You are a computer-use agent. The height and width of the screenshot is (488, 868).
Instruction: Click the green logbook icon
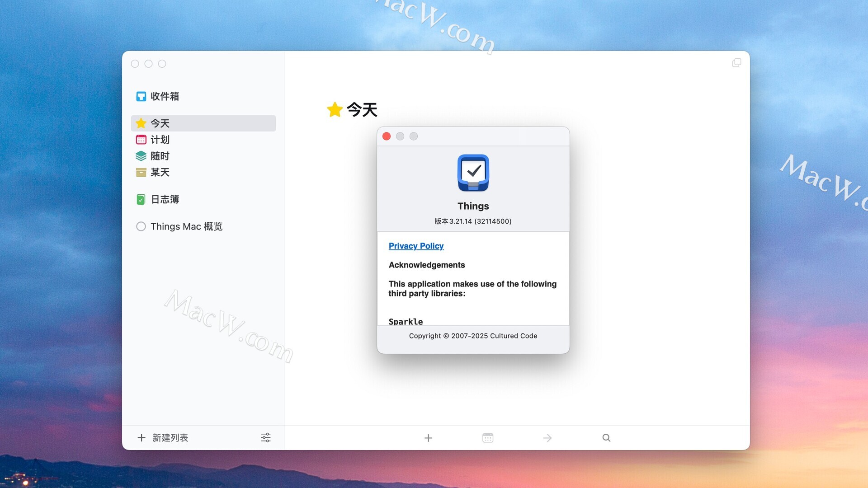click(x=141, y=199)
